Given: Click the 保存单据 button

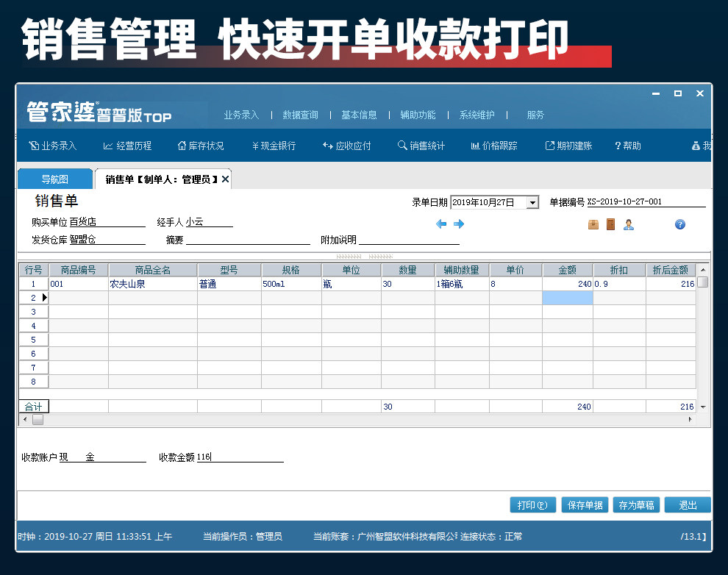Looking at the screenshot, I should tap(585, 505).
